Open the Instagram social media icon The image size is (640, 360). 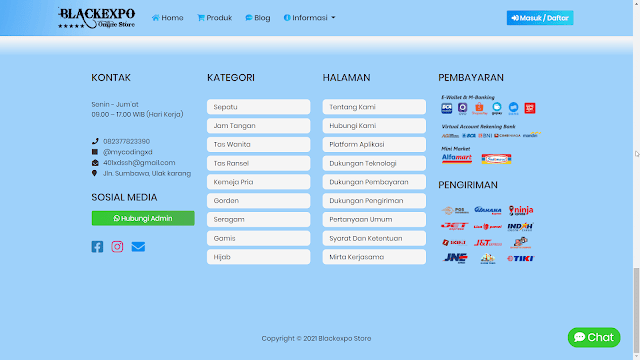point(117,247)
